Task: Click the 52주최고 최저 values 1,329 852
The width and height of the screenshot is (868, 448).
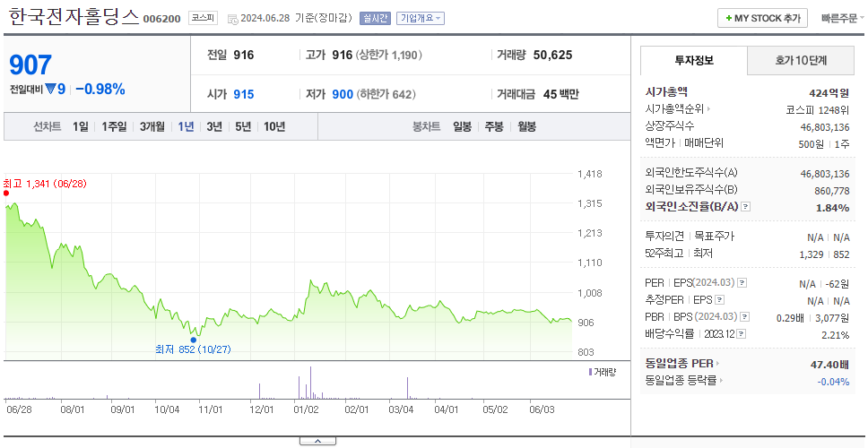Action: (824, 254)
